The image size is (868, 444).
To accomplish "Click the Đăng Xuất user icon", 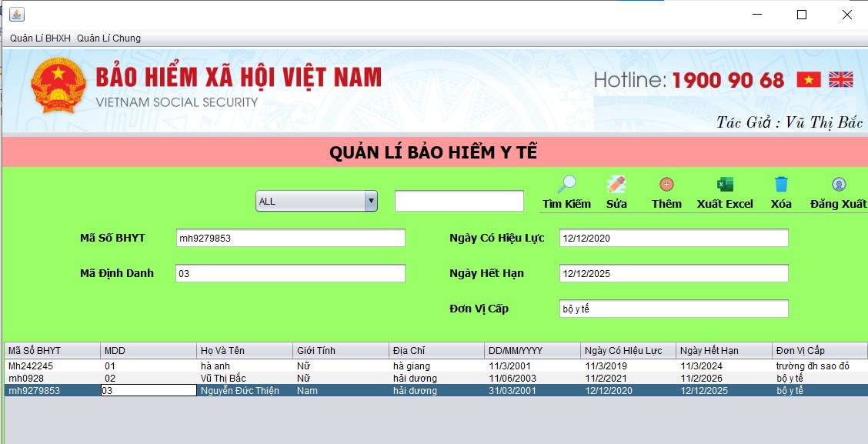I will [x=839, y=185].
